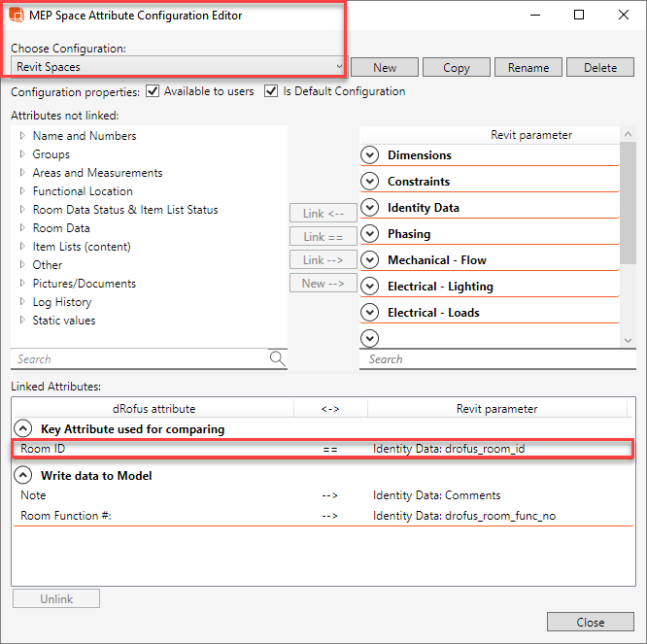Uncheck Is Default Configuration checkbox
The image size is (647, 644).
coord(271,91)
